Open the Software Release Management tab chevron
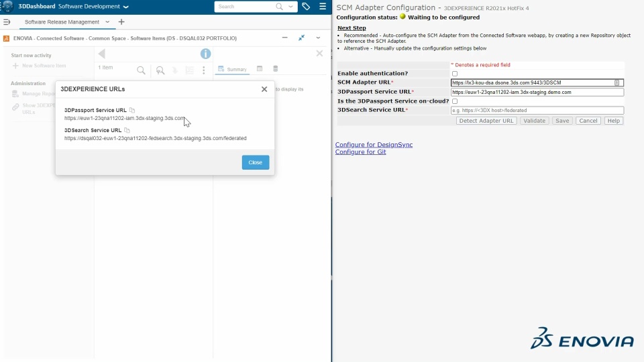This screenshot has width=644, height=362. (x=107, y=22)
